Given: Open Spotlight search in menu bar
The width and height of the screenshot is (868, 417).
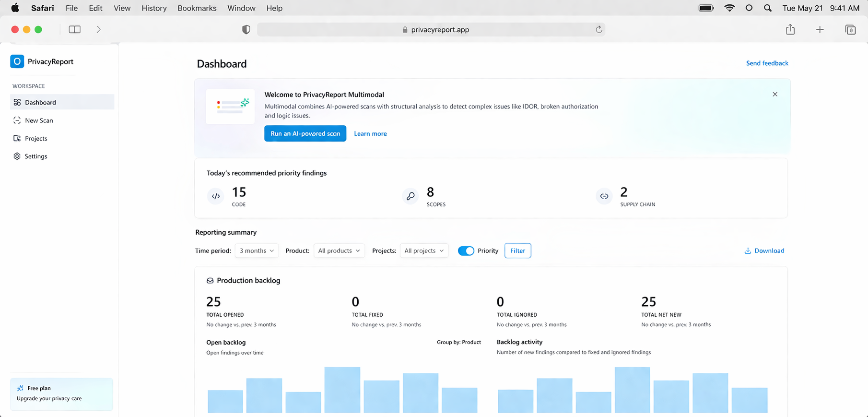Looking at the screenshot, I should pyautogui.click(x=768, y=8).
